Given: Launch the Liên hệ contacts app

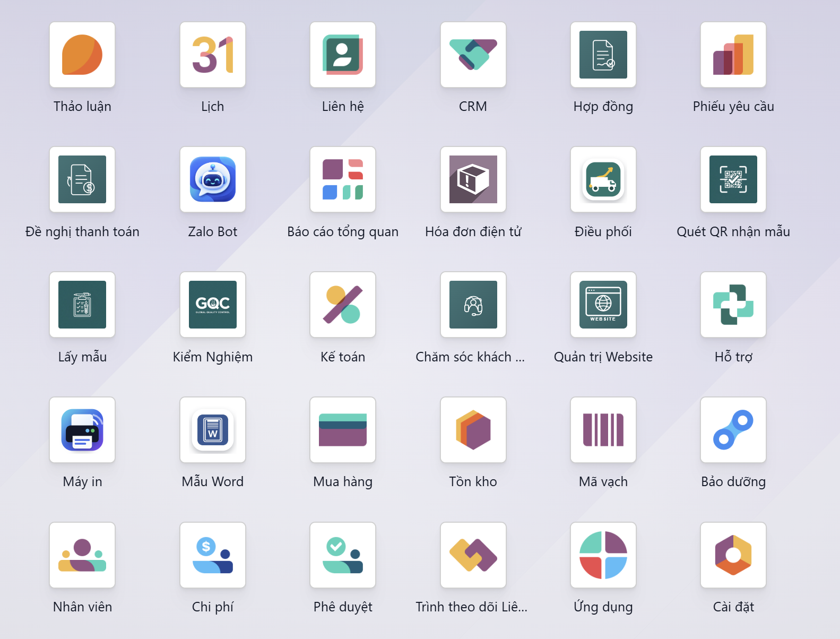Looking at the screenshot, I should (x=343, y=55).
